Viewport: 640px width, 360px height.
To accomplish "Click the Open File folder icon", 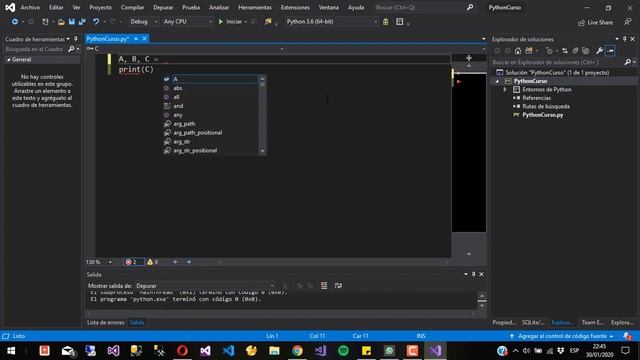I will click(x=61, y=22).
